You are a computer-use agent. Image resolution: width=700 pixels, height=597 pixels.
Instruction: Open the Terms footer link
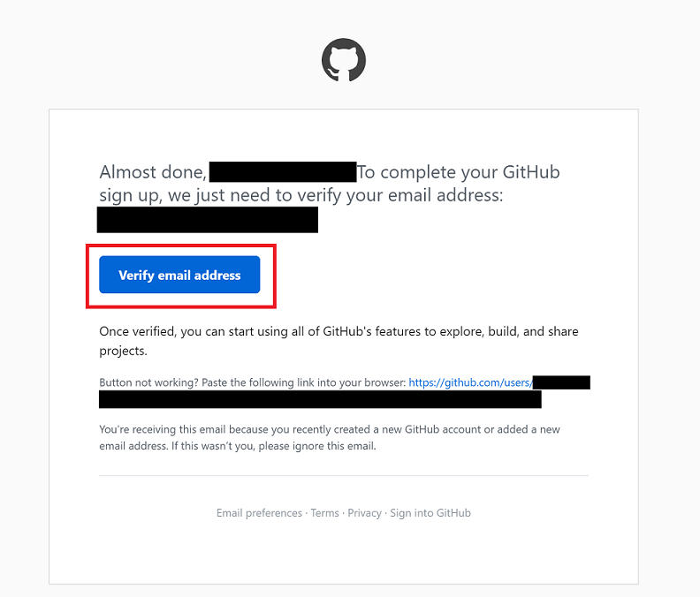click(x=325, y=513)
